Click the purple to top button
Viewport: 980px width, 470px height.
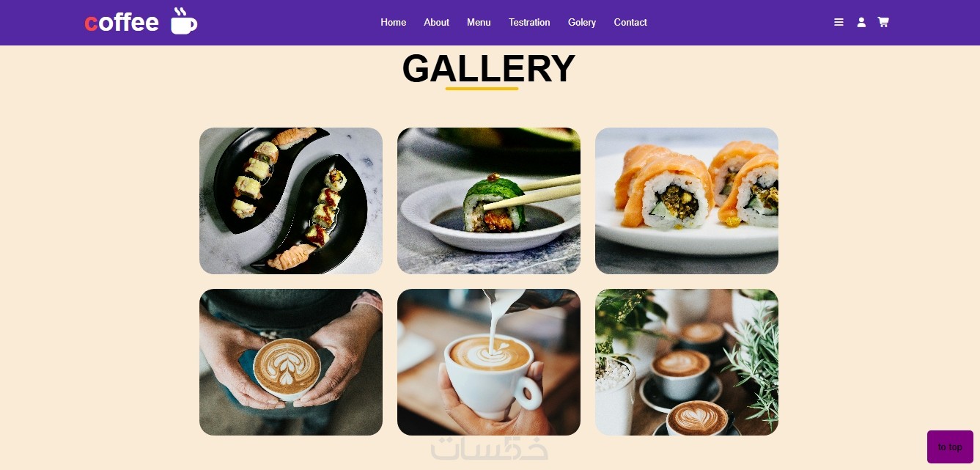point(950,447)
